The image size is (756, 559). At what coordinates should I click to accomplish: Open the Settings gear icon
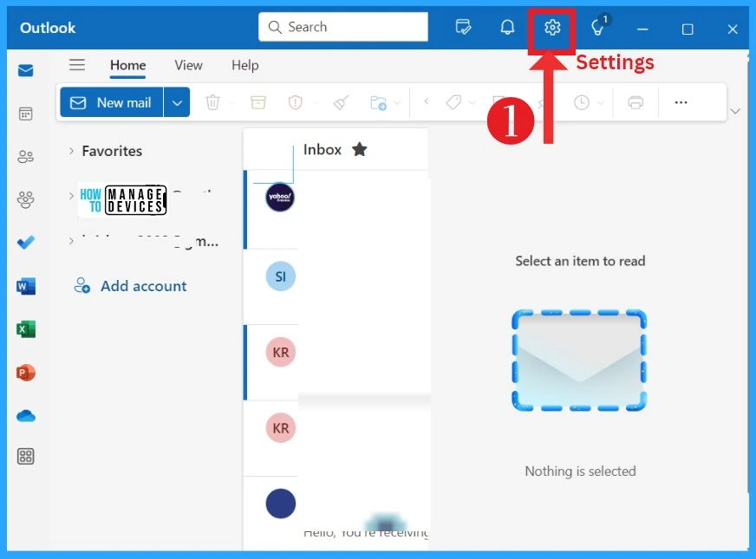[x=552, y=28]
